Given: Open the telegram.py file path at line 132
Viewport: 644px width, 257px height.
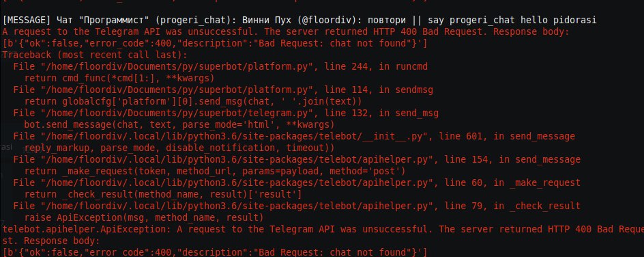Looking at the screenshot, I should [x=177, y=113].
